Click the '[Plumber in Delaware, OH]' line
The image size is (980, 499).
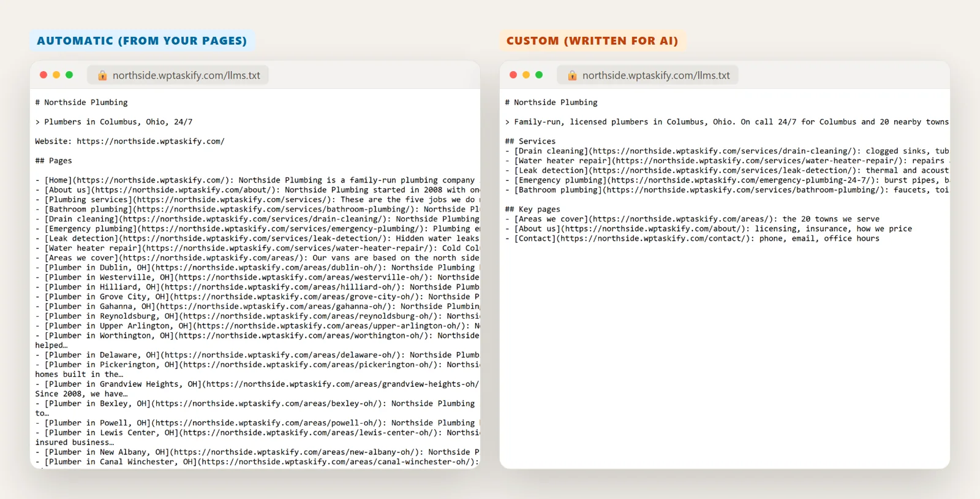pos(257,355)
